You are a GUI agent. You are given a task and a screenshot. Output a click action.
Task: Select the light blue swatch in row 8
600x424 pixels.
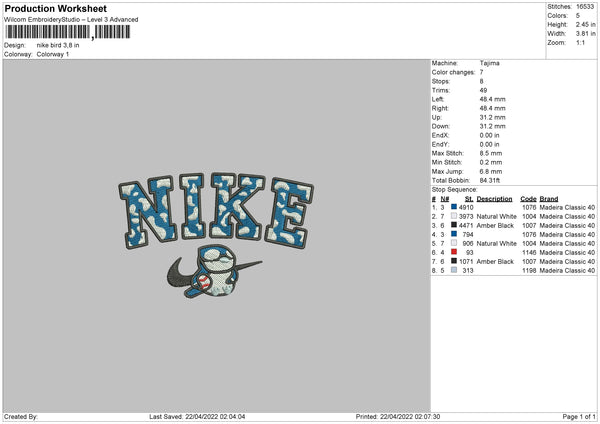pos(454,270)
